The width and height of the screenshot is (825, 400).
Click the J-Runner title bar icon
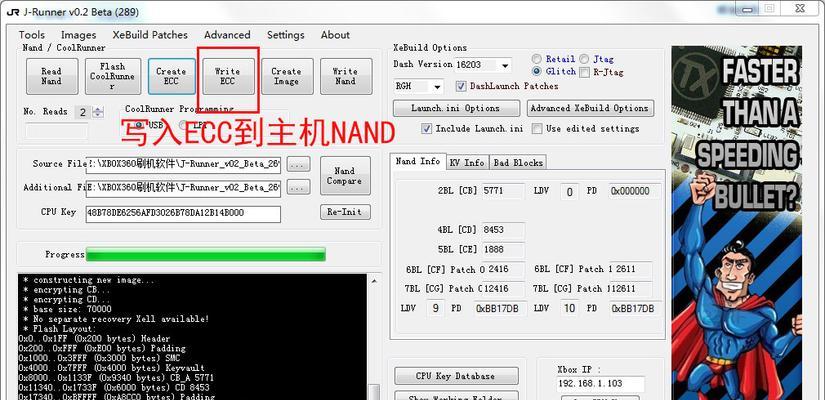coord(13,12)
